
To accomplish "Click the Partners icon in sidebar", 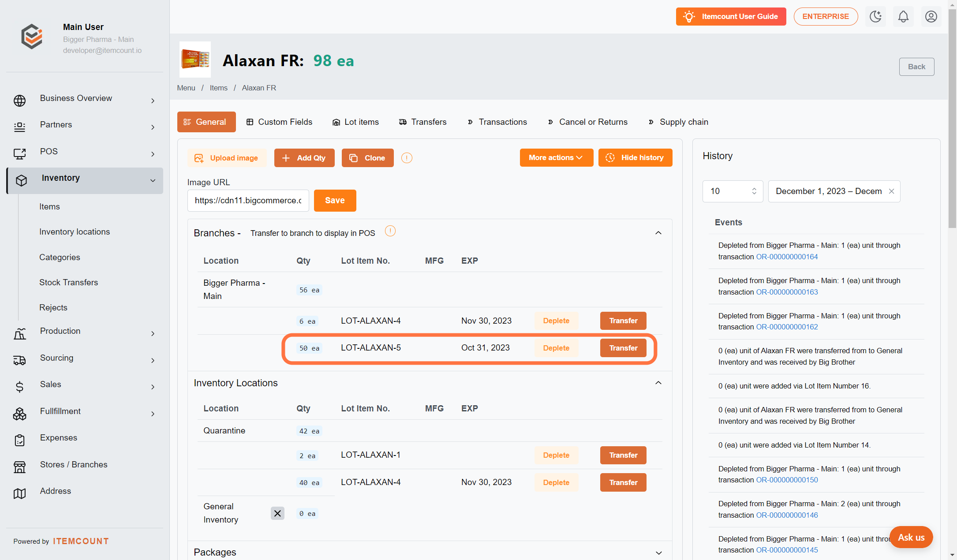I will 20,127.
